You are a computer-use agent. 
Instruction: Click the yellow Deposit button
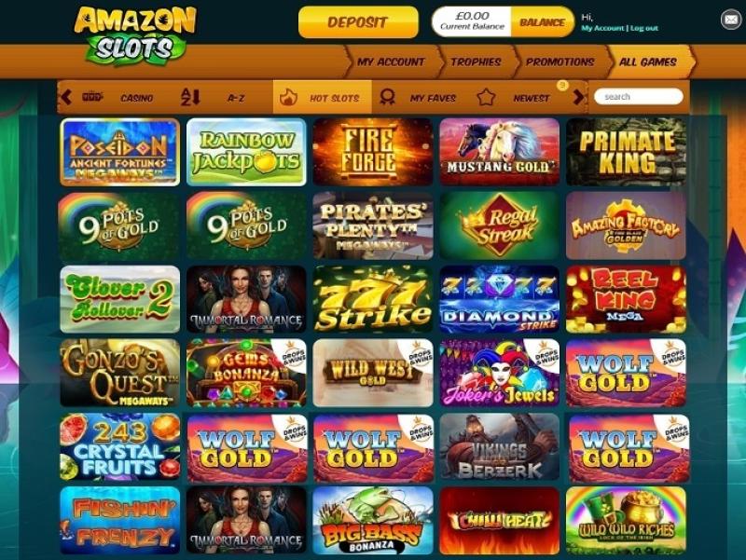[358, 21]
